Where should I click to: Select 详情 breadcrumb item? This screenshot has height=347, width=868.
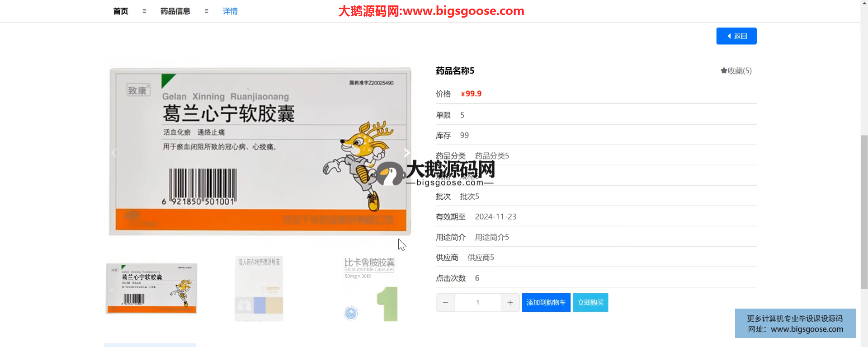(230, 11)
